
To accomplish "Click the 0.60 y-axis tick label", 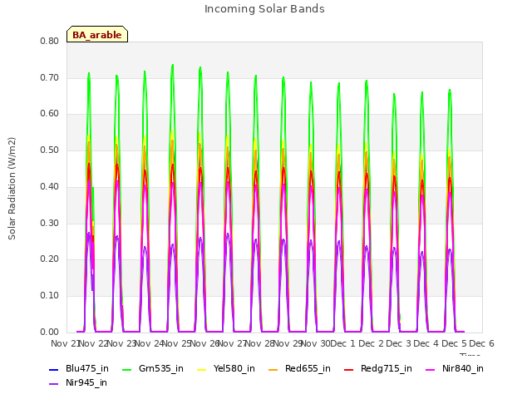I will pyautogui.click(x=50, y=114).
